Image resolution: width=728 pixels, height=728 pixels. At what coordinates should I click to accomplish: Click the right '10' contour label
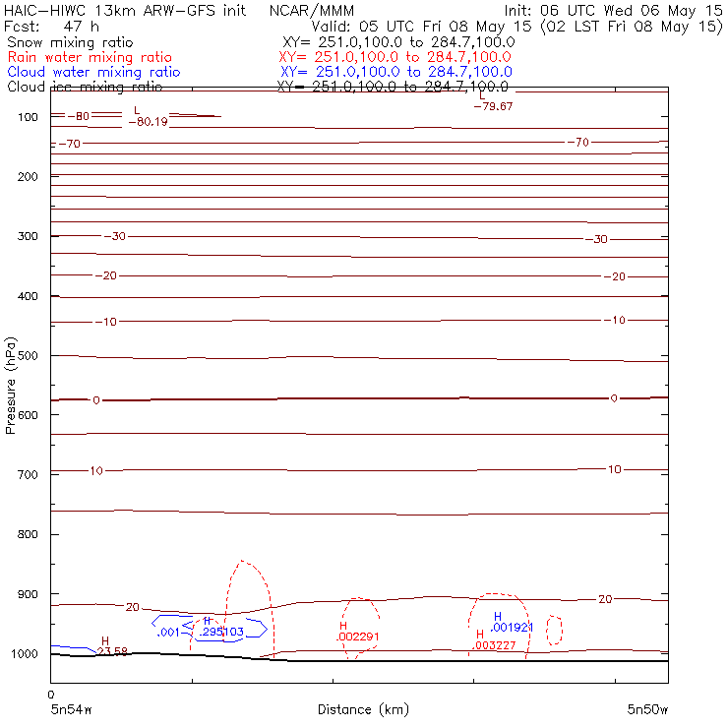point(615,470)
